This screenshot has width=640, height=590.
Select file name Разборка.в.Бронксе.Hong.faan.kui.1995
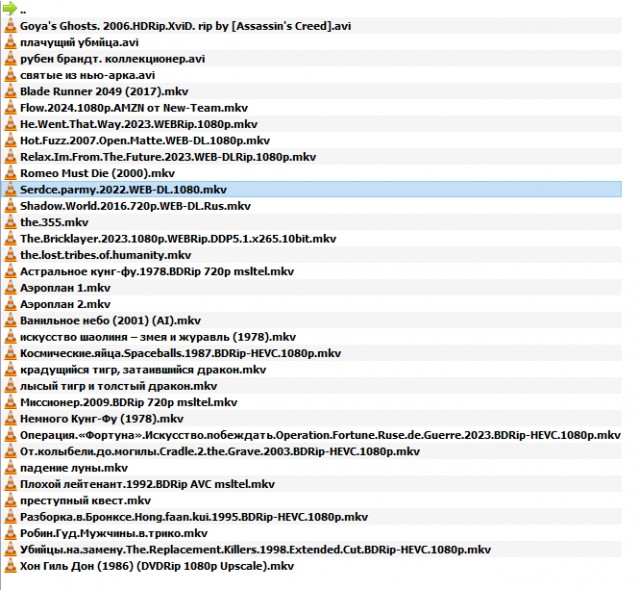point(194,517)
